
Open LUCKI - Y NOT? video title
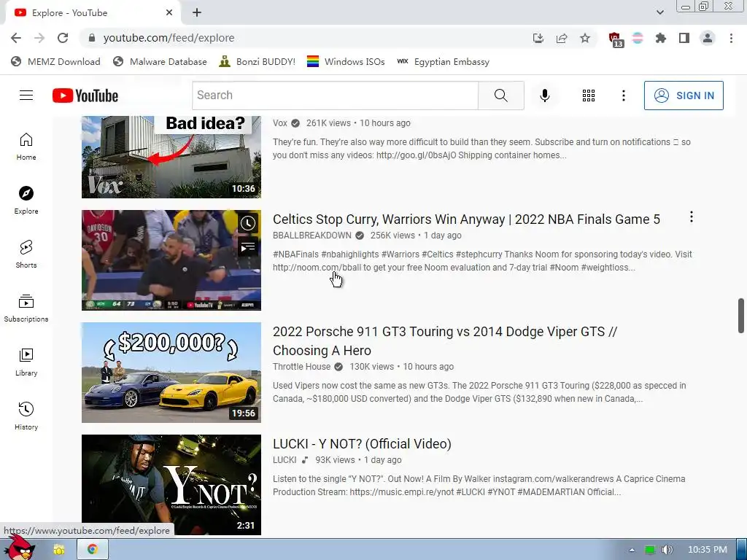pos(362,444)
